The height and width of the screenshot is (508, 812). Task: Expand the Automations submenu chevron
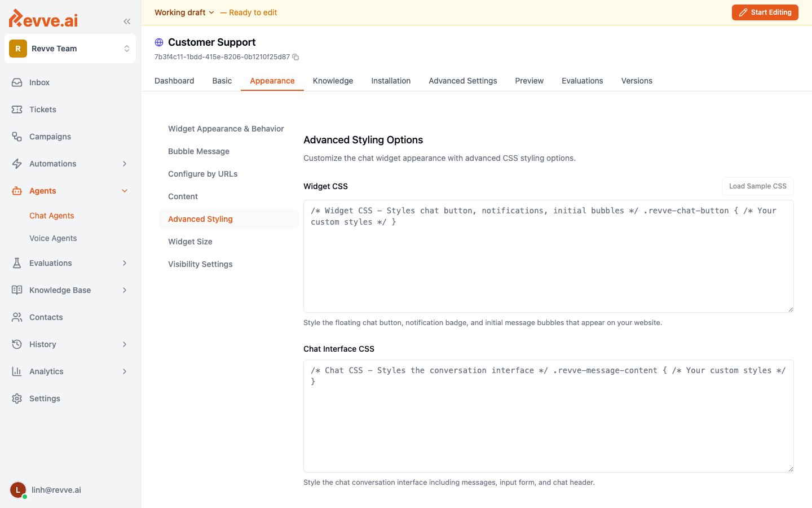coord(125,164)
